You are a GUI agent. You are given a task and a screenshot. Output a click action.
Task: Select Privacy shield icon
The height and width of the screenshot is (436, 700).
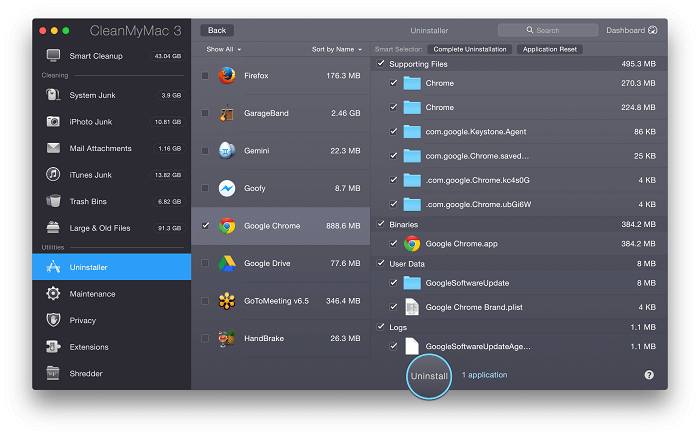tap(53, 320)
